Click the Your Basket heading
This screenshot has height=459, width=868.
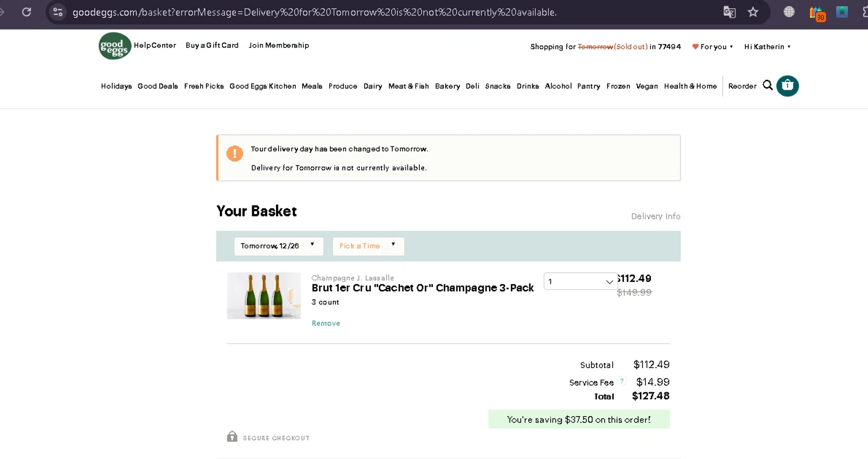click(x=256, y=211)
